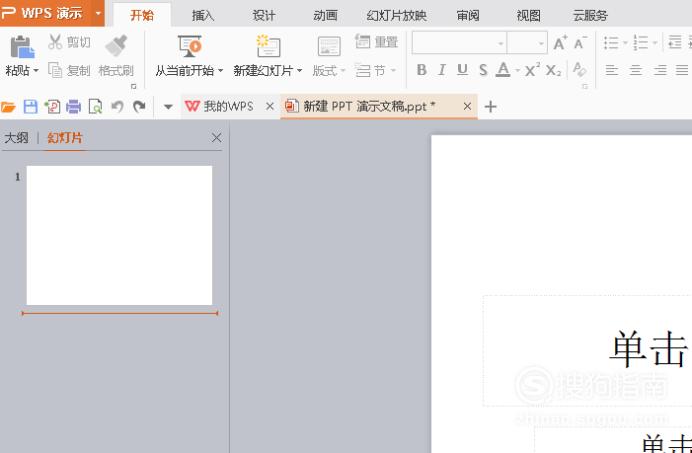This screenshot has height=453, width=692.
Task: Click the Save floppy disk icon
Action: pyautogui.click(x=30, y=106)
